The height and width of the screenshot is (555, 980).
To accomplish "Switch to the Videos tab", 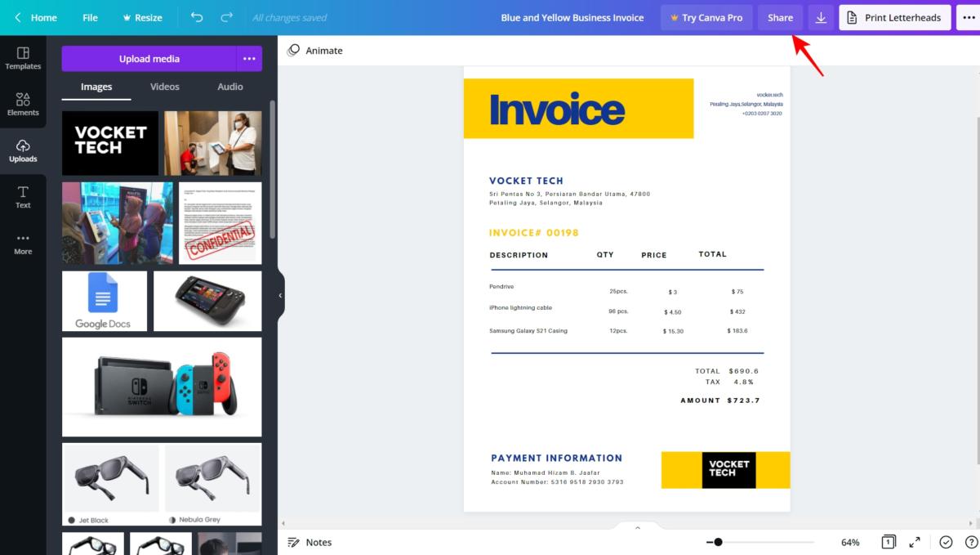I will tap(165, 87).
